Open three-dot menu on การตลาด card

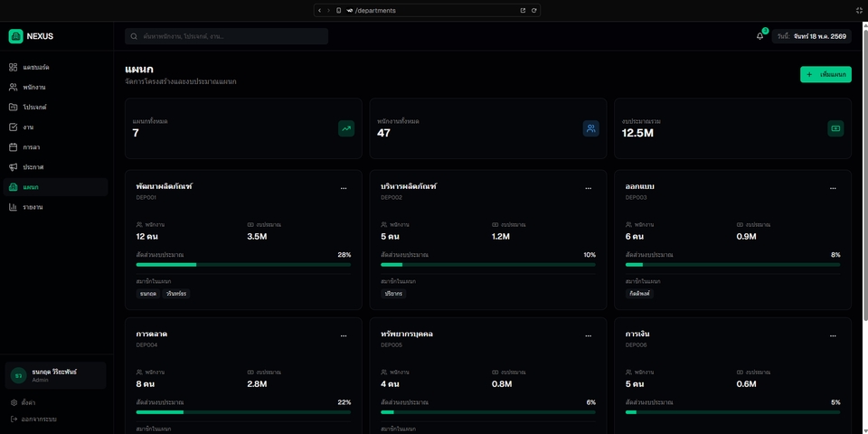point(344,335)
